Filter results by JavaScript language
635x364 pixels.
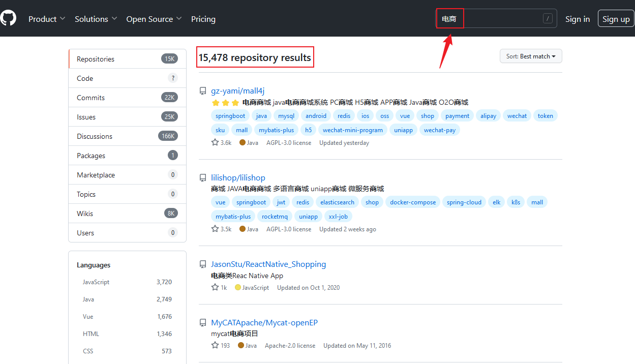pyautogui.click(x=127, y=282)
